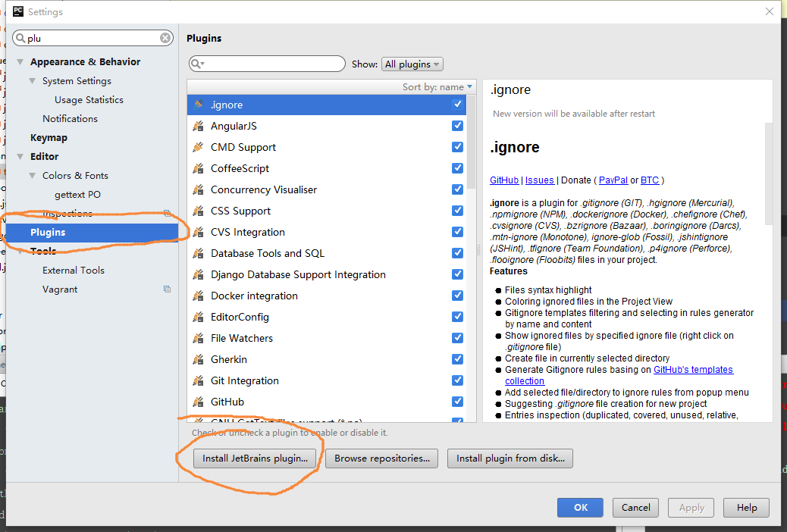This screenshot has width=787, height=532.
Task: Click Browse repositories button
Action: [382, 458]
